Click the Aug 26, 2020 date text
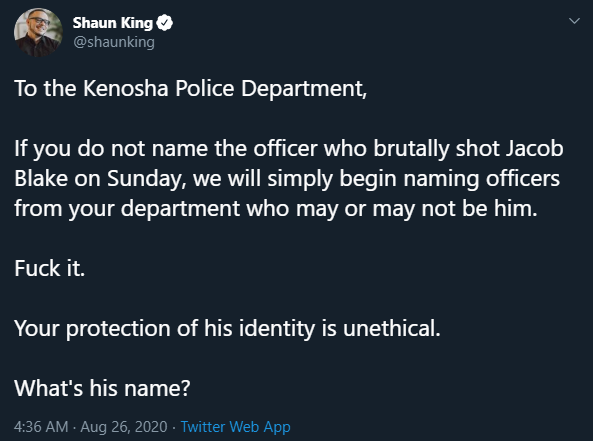Viewport: 593px width, 441px height. pyautogui.click(x=124, y=427)
